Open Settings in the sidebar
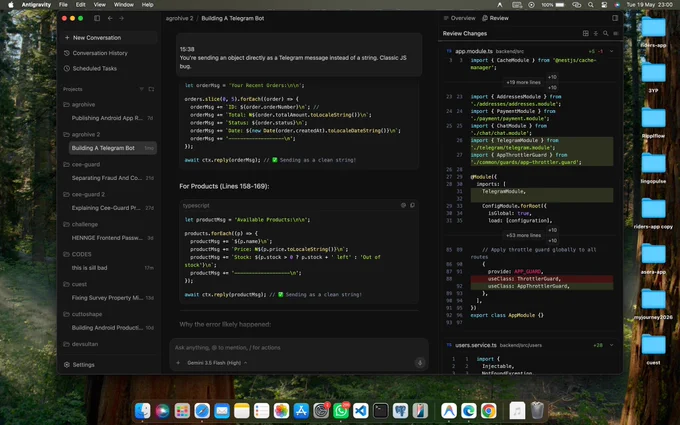This screenshot has width=680, height=425. pos(79,365)
